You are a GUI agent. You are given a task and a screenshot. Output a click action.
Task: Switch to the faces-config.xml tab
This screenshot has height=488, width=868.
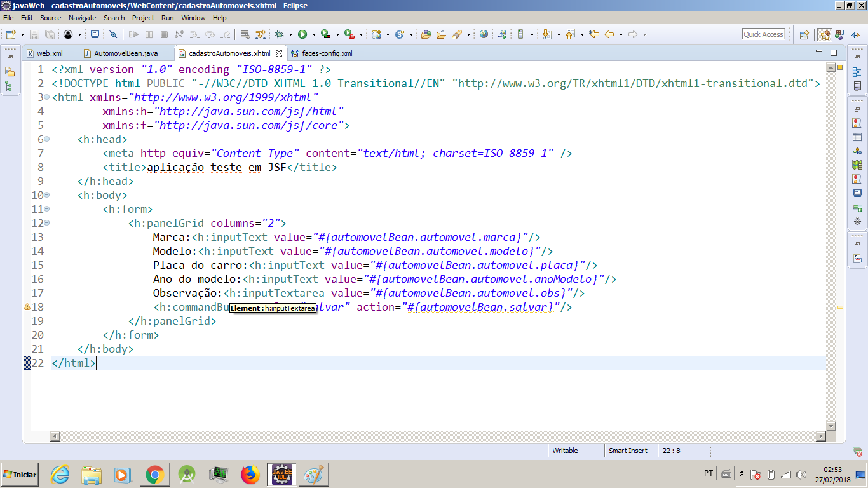click(327, 53)
